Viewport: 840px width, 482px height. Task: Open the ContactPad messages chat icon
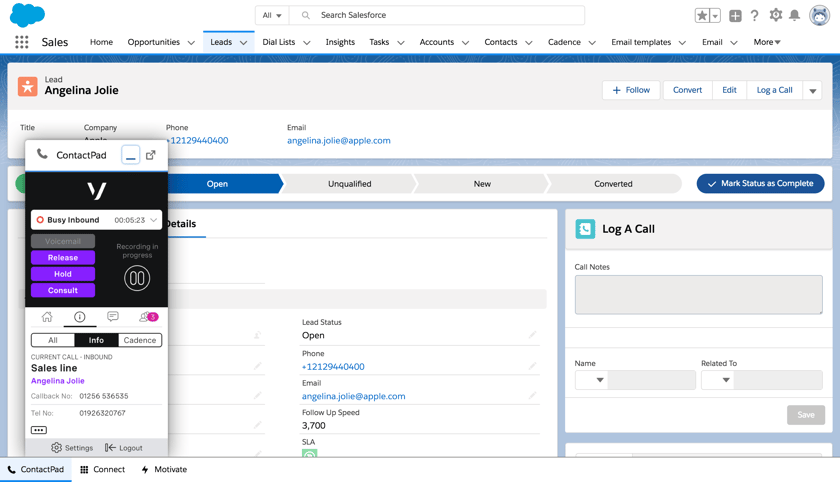pyautogui.click(x=112, y=317)
